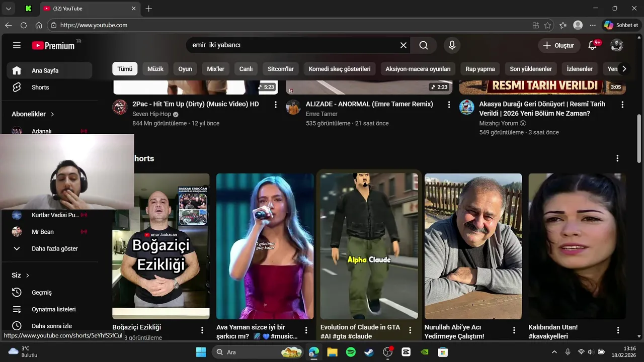
Task: Click the Emre Tamer channel avatar
Action: (293, 107)
